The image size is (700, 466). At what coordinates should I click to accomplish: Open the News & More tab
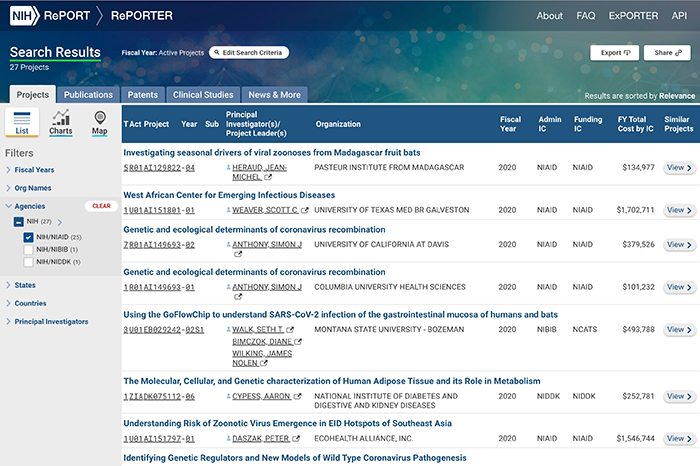(275, 95)
